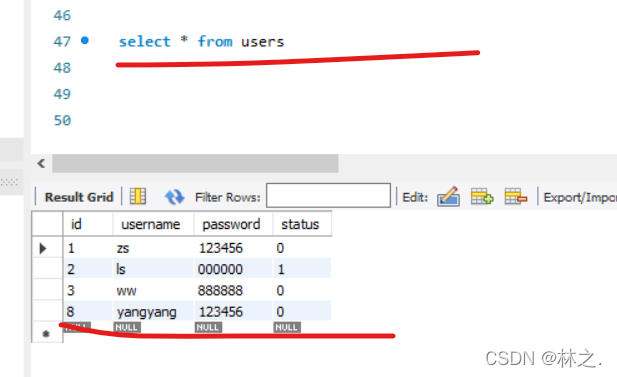The height and width of the screenshot is (377, 617).
Task: Select the password cell 888888
Action: (x=233, y=290)
